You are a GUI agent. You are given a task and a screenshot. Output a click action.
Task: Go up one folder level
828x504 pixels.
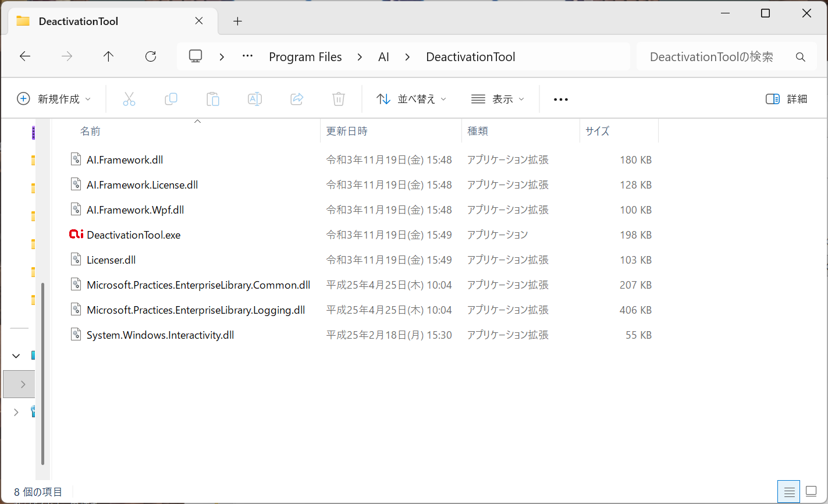pos(108,56)
